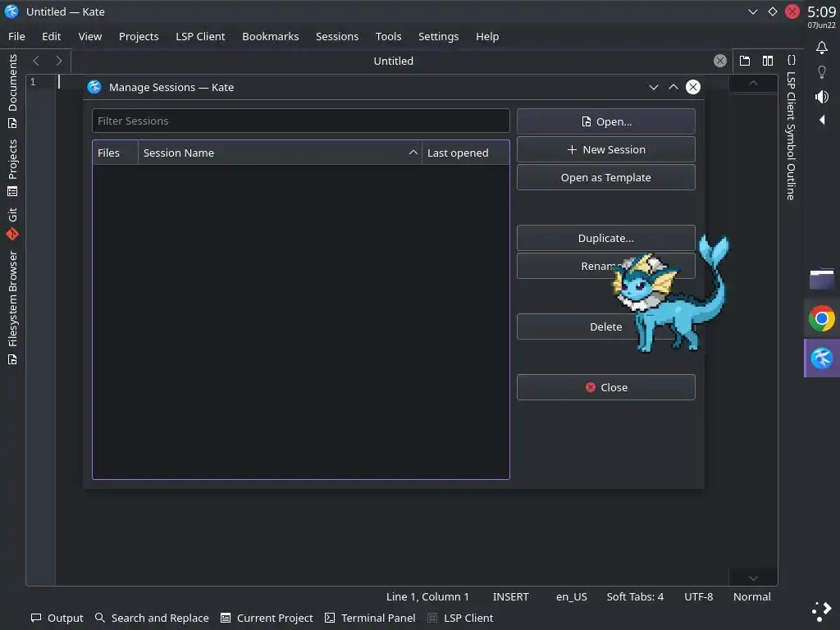The image size is (840, 630).
Task: Open the UTF-8 encoding selector
Action: point(699,597)
